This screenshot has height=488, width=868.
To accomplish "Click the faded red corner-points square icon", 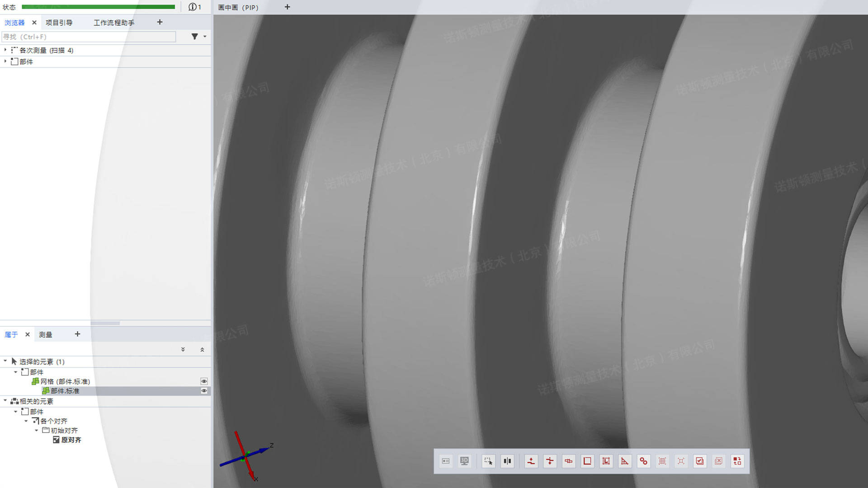I will coord(681,461).
